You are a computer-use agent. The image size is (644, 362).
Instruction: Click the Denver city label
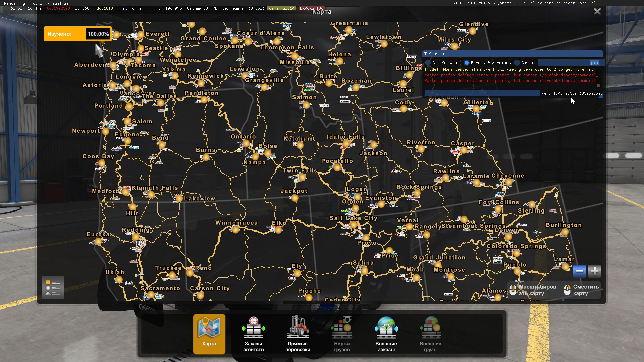506,230
